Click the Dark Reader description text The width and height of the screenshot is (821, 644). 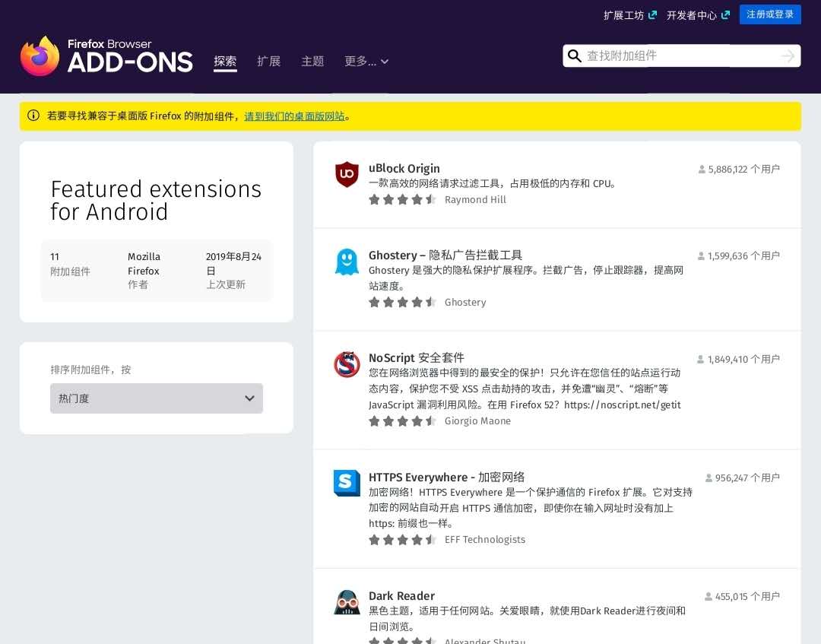(527, 618)
